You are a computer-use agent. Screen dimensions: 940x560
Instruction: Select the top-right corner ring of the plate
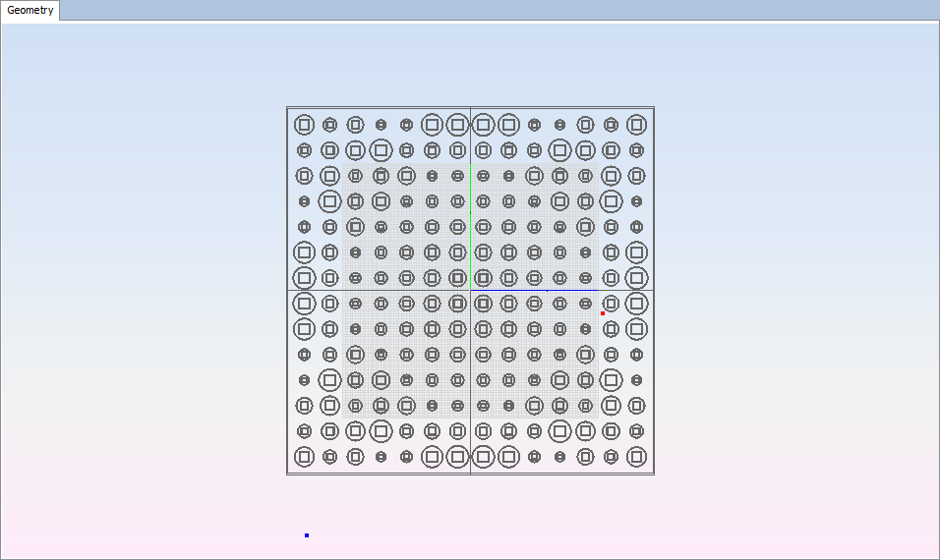coord(636,125)
